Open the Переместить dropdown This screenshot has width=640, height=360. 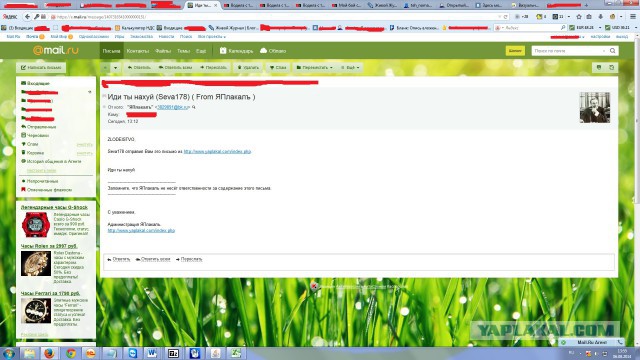click(314, 67)
